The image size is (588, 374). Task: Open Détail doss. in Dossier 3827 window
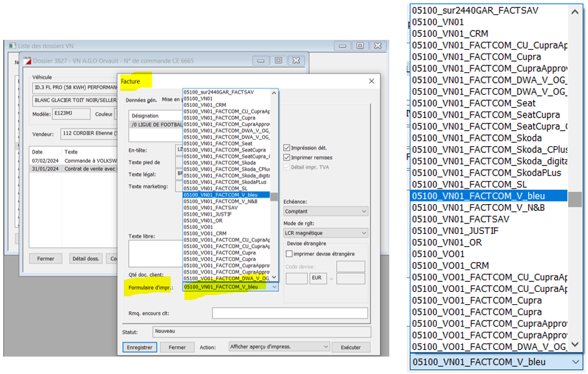tap(85, 259)
